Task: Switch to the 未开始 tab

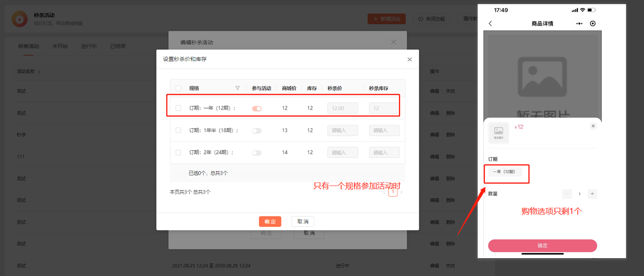Action: coord(60,46)
